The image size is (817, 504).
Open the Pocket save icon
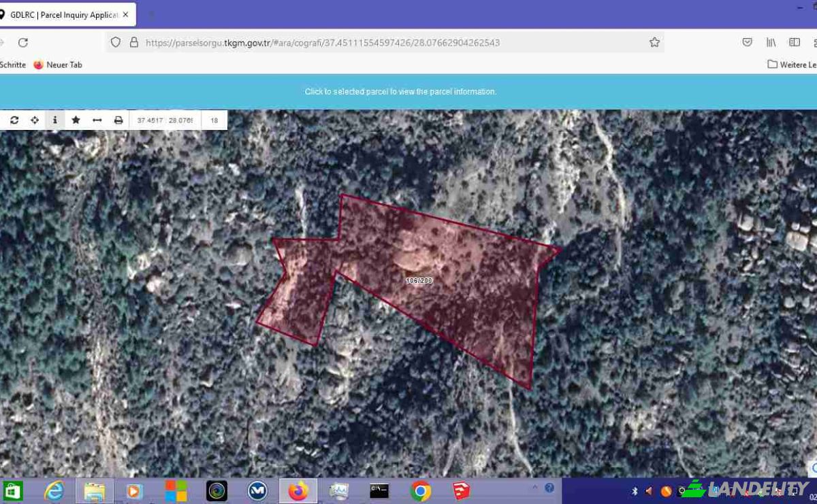tap(747, 42)
